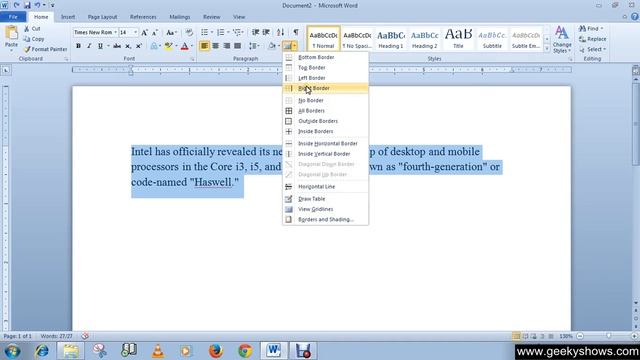Open VLC media player from taskbar
Image resolution: width=640 pixels, height=360 pixels.
[x=158, y=351]
